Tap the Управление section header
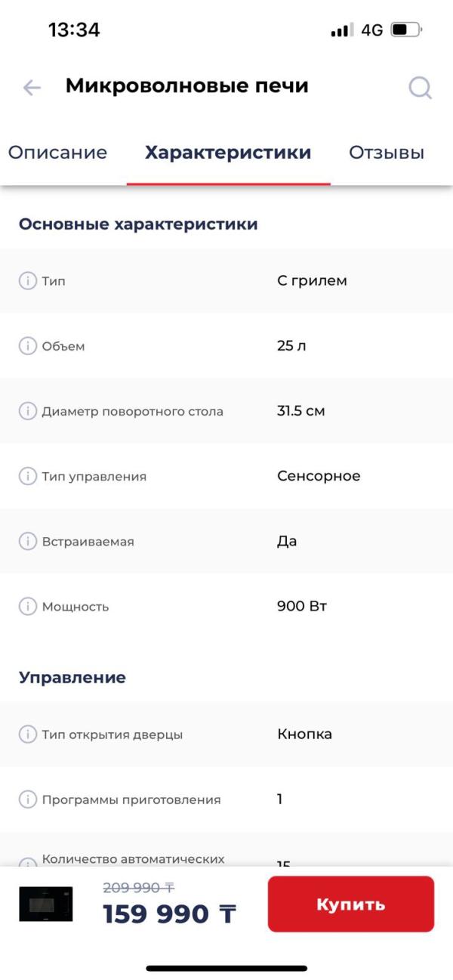The image size is (453, 980). [x=72, y=677]
